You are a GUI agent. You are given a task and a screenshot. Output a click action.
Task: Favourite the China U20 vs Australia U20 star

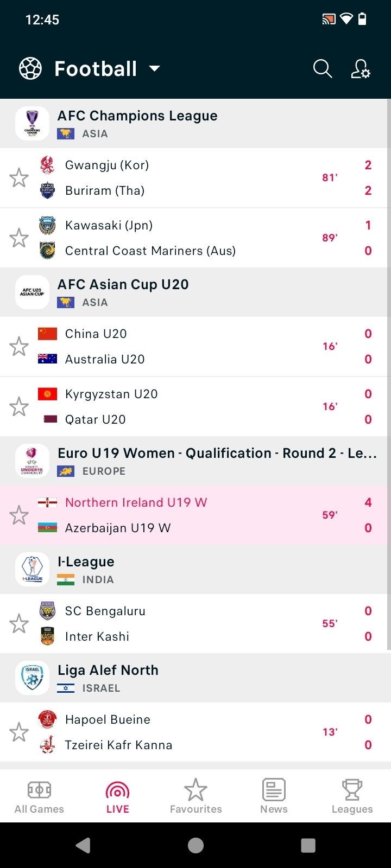(x=19, y=347)
